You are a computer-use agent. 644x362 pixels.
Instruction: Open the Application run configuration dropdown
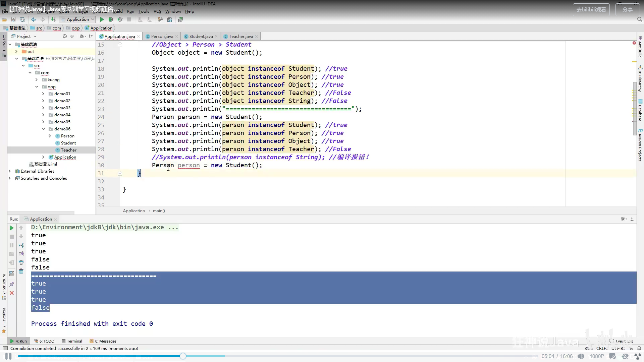coord(77,19)
